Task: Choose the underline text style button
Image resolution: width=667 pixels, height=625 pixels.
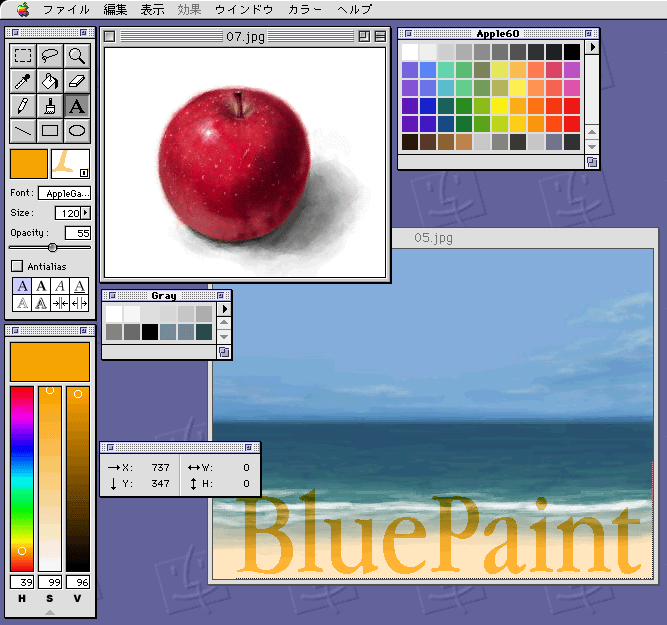Action: [79, 286]
